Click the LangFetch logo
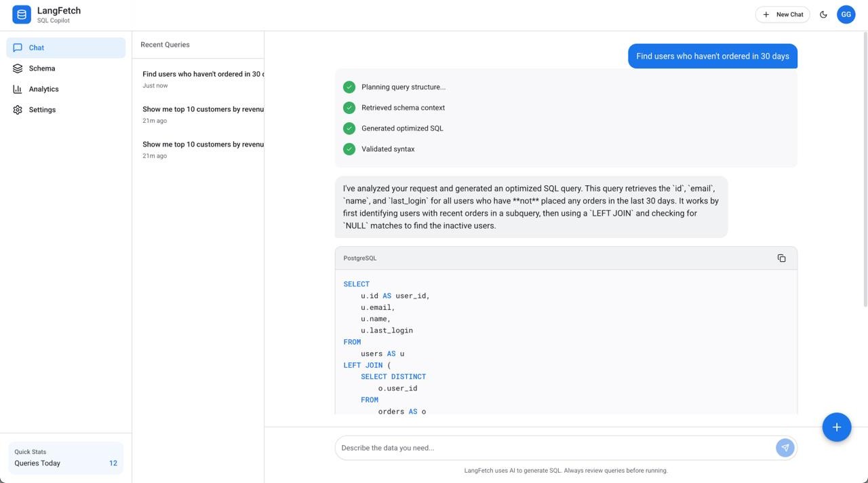This screenshot has height=483, width=868. click(x=20, y=14)
